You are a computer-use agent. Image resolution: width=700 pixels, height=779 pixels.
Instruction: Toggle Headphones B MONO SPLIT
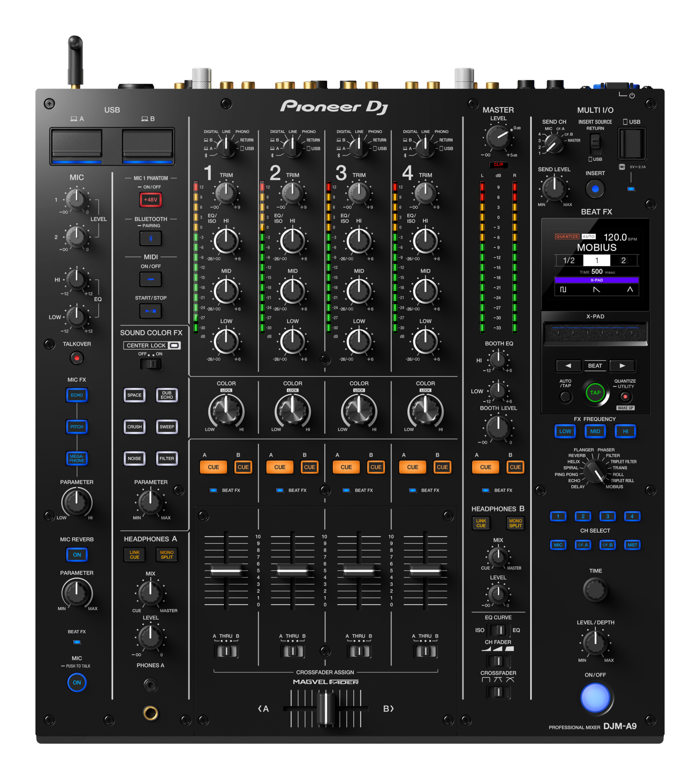(515, 523)
